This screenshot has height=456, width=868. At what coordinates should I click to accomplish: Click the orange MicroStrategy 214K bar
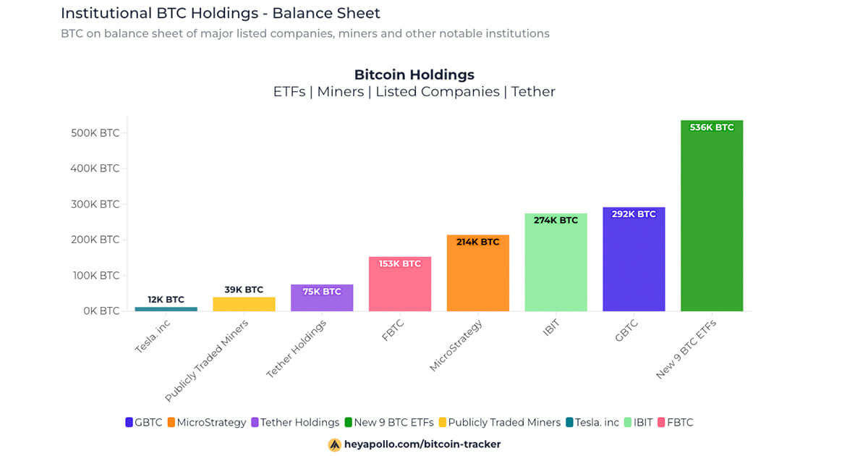477,274
